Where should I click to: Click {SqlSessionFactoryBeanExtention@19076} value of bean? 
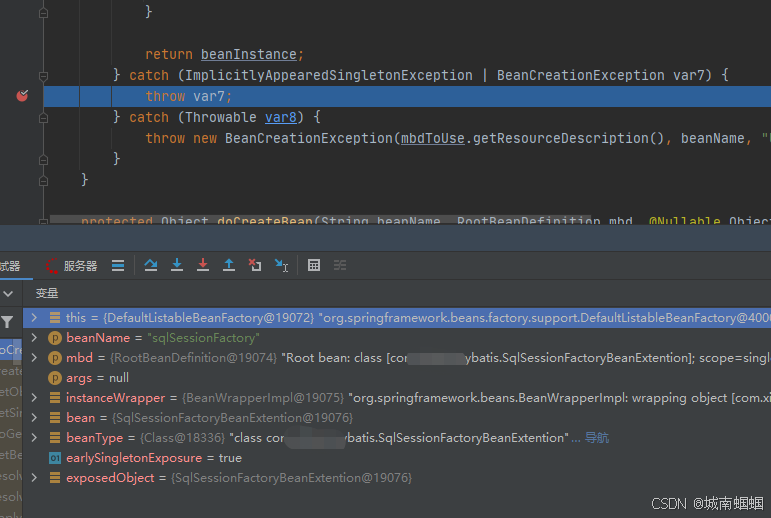[233, 418]
